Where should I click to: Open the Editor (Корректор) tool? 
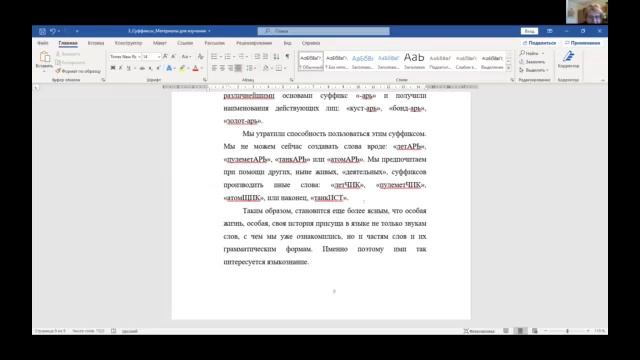568,59
